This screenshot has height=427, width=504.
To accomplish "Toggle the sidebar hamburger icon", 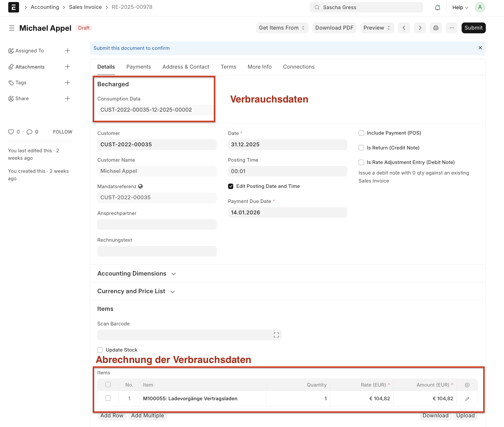I will point(12,28).
